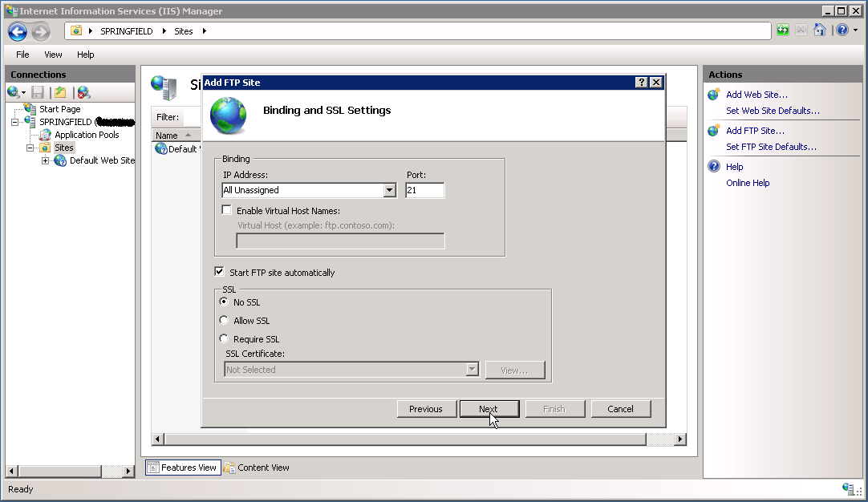Image resolution: width=868 pixels, height=502 pixels.
Task: Open the File menu
Action: [22, 55]
